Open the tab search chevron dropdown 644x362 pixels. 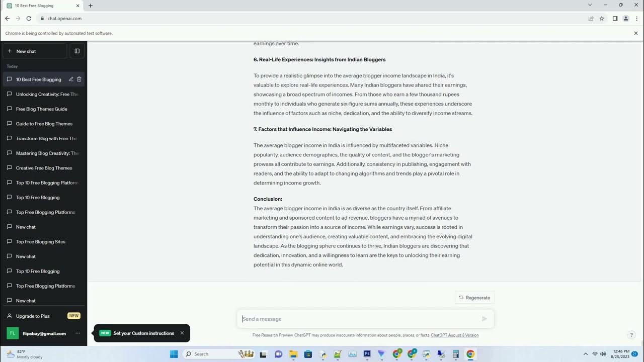point(590,5)
